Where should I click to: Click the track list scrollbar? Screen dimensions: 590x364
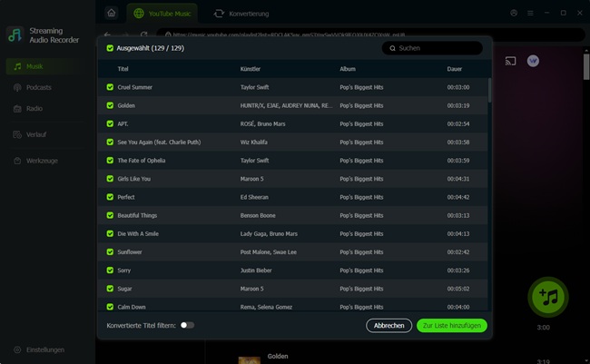click(x=489, y=91)
